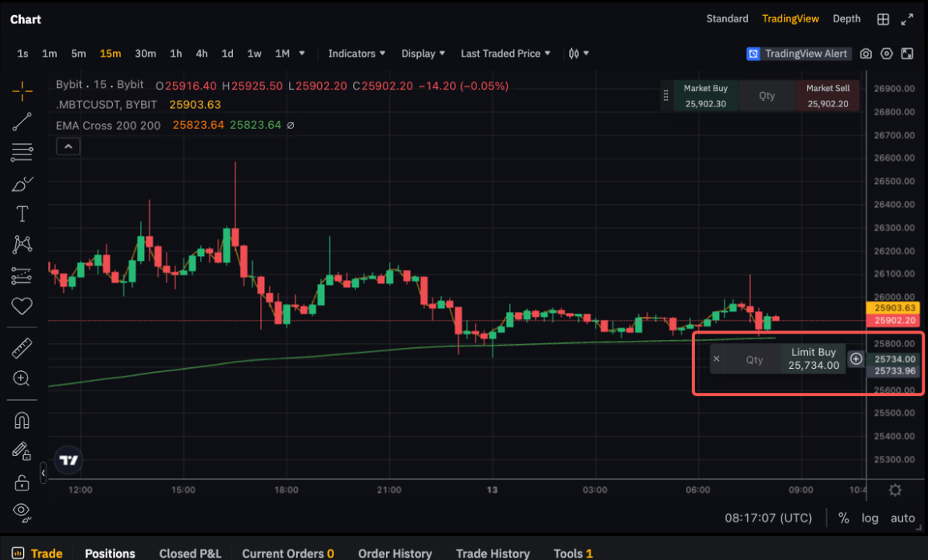Screen dimensions: 928x560
Task: Switch chart to log scale
Action: [870, 518]
